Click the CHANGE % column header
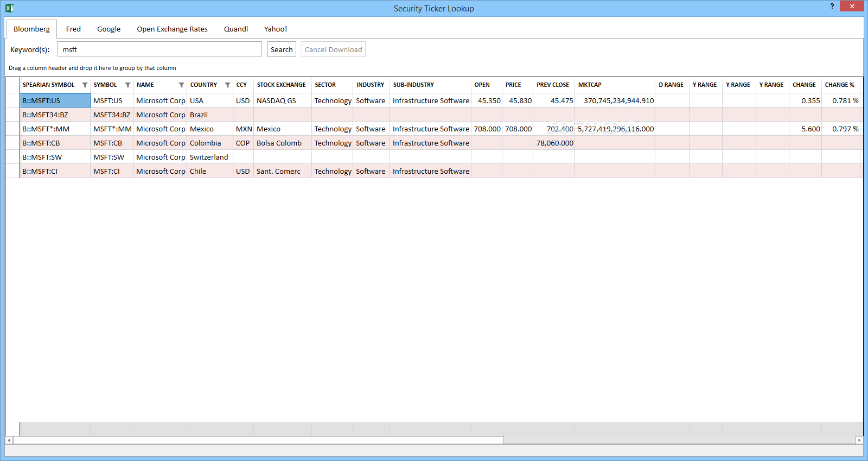This screenshot has width=868, height=461. coord(840,85)
